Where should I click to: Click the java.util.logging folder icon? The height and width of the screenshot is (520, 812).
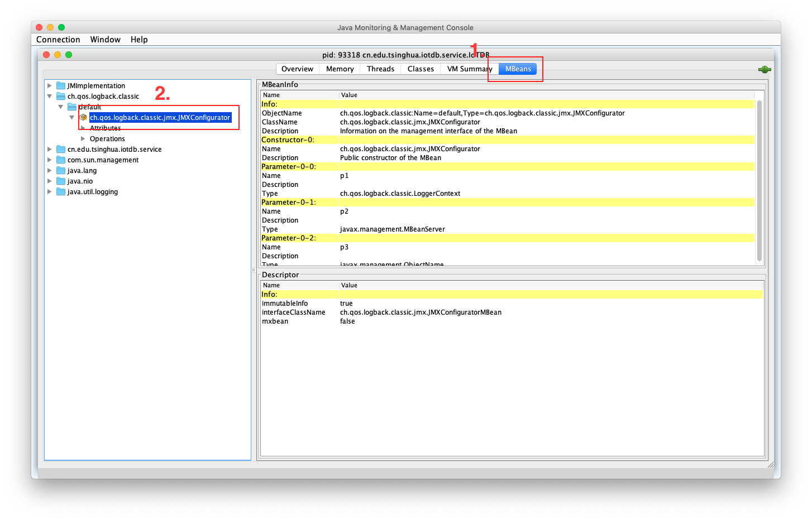pyautogui.click(x=61, y=192)
